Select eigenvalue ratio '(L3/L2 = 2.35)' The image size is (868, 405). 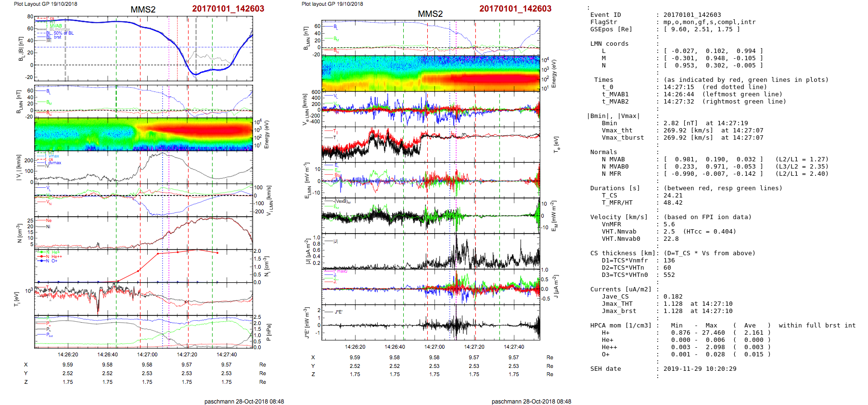(x=802, y=167)
